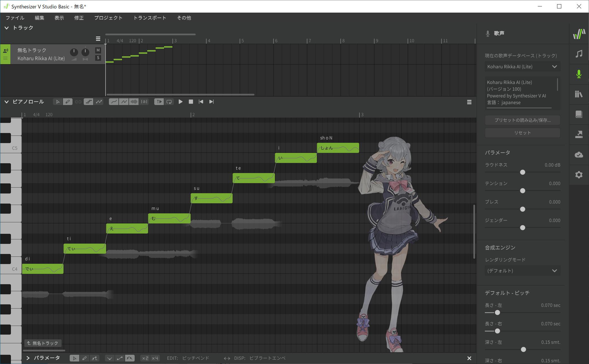This screenshot has height=364, width=589.
Task: Toggle loop playback button
Action: tap(169, 102)
